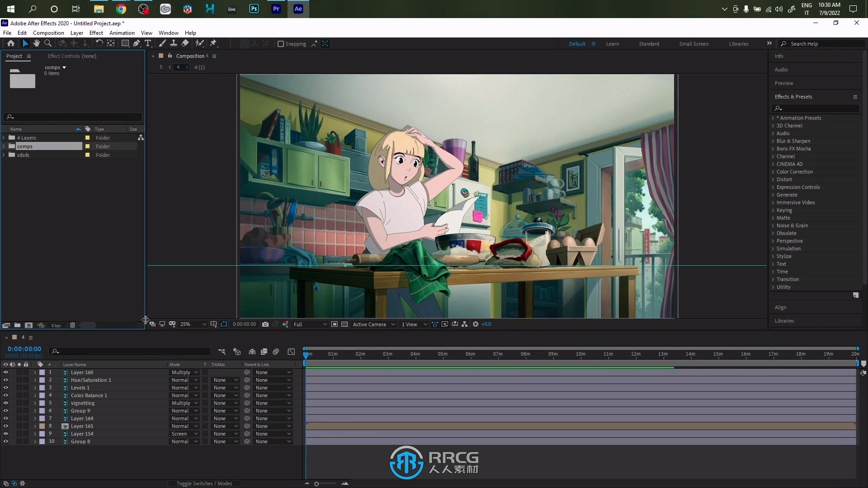
Task: Change blend mode dropdown for Layer 160
Action: [184, 372]
